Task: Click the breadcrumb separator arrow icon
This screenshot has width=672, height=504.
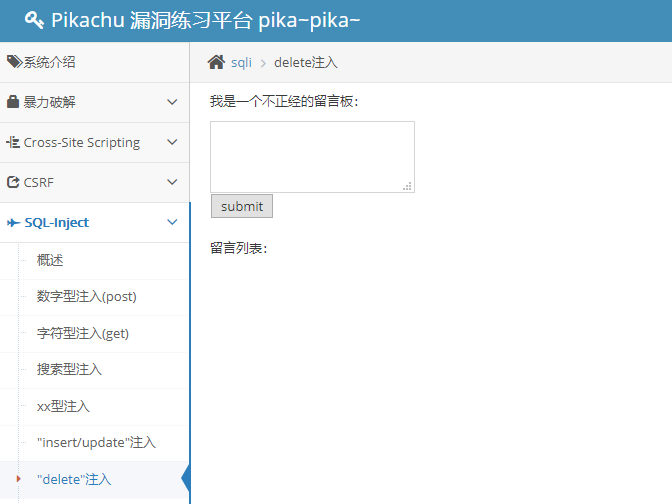Action: [x=264, y=63]
